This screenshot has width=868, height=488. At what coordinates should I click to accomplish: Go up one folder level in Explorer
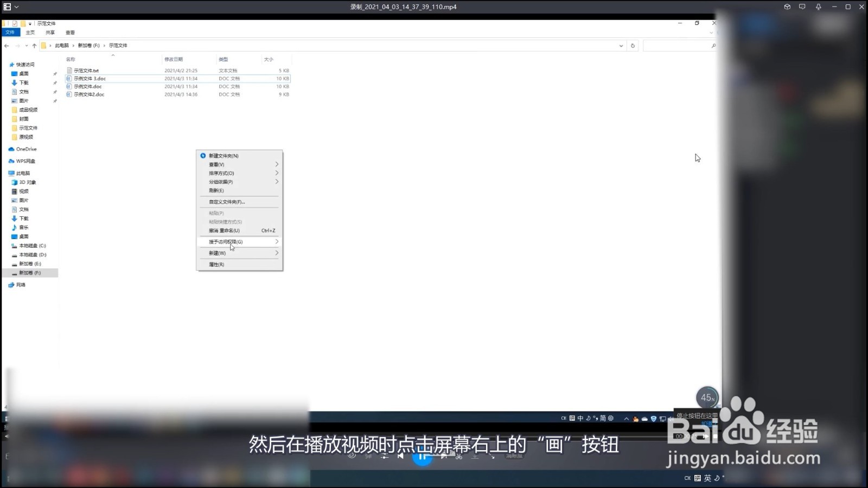(34, 46)
